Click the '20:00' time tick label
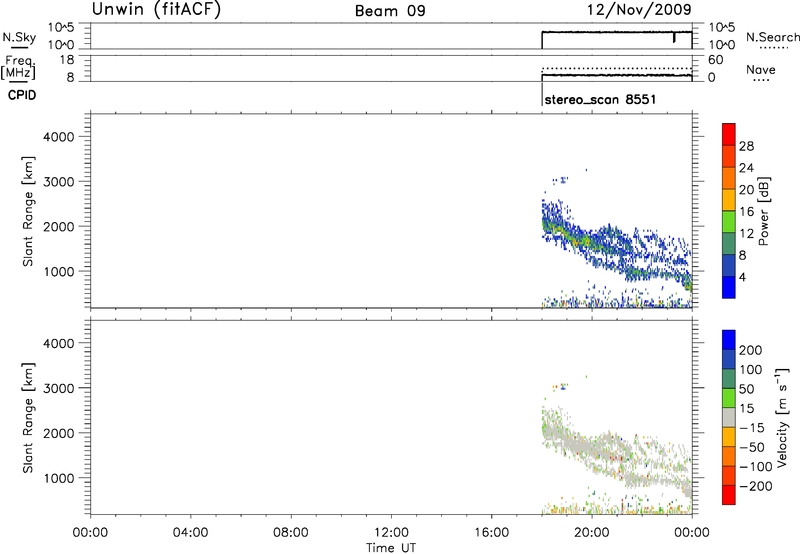 pos(592,533)
